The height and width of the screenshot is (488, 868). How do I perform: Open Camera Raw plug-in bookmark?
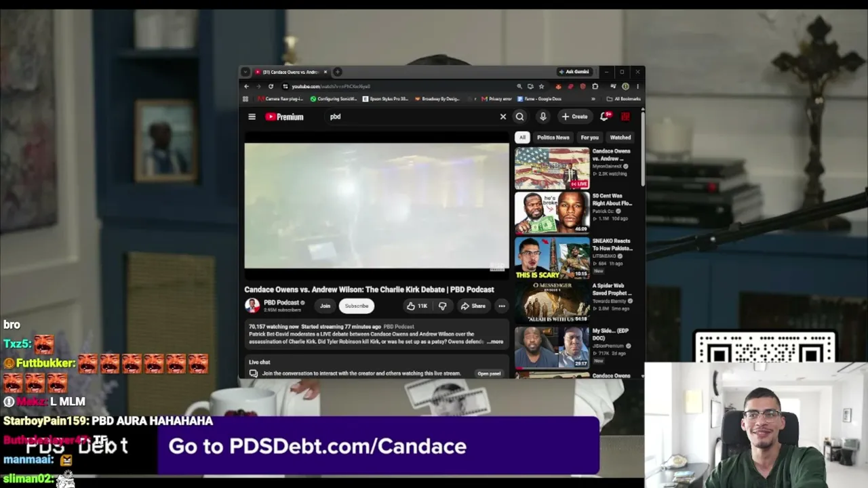pos(279,99)
